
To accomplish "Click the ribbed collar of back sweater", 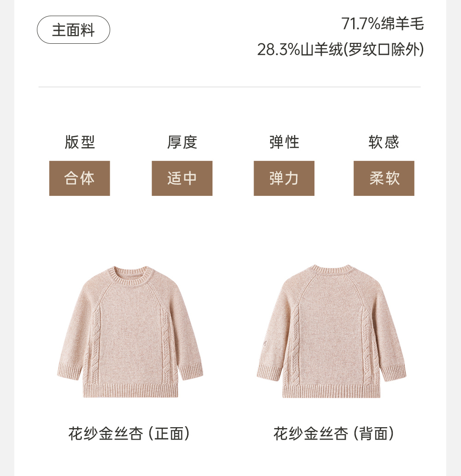I will click(331, 270).
